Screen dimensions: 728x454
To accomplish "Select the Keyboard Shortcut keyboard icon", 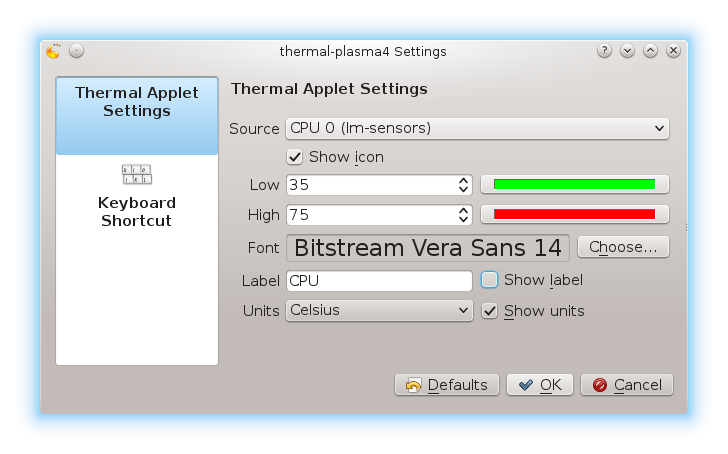I will coord(137,175).
